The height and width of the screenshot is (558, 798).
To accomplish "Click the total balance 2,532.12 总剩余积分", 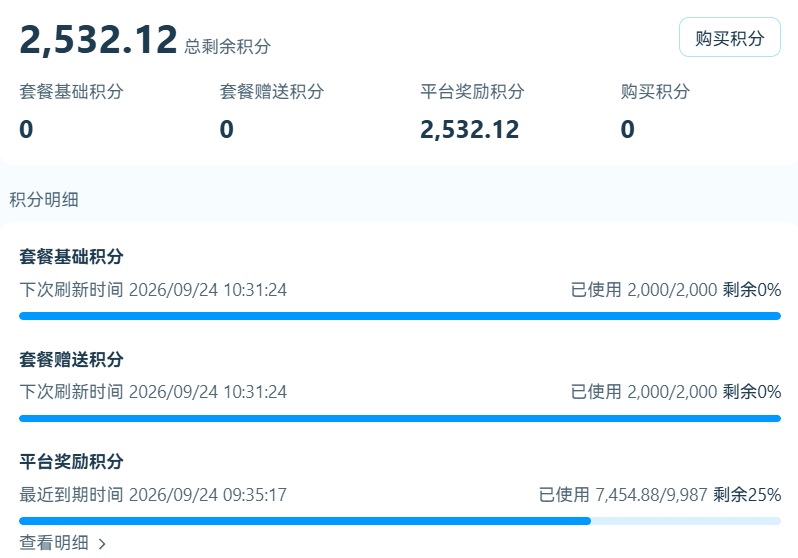I will (145, 40).
